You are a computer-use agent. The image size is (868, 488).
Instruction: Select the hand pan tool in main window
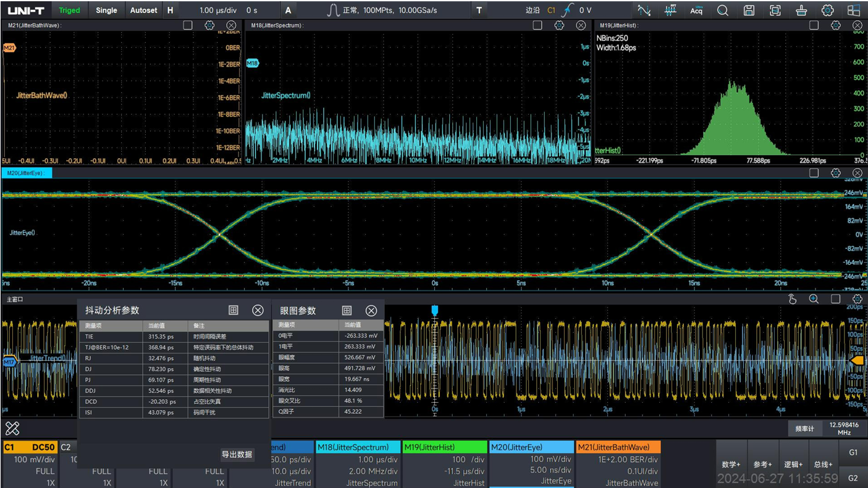pos(793,299)
